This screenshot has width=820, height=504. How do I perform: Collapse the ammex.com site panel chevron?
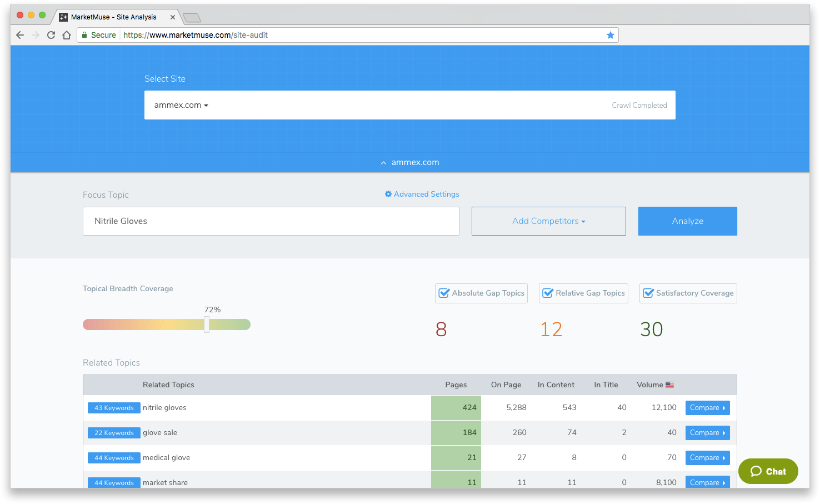[x=383, y=163]
